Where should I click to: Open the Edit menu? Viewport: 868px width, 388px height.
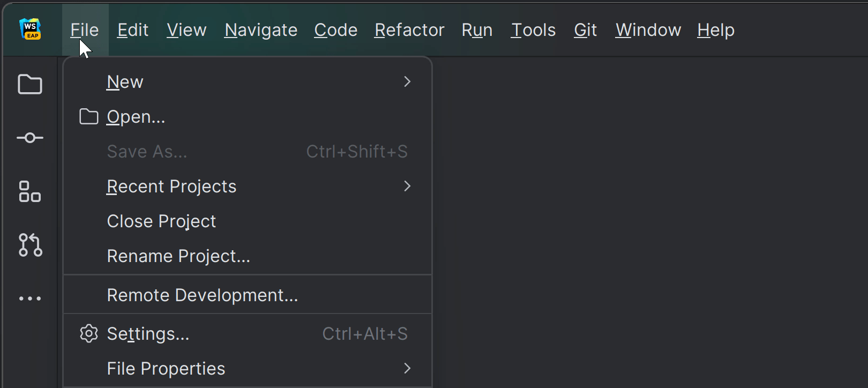click(132, 30)
